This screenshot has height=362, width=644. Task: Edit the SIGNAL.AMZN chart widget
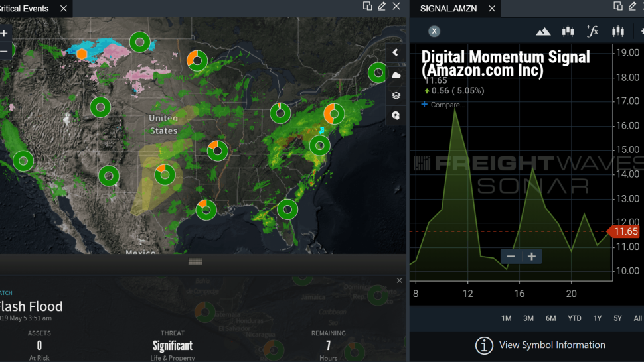point(633,6)
